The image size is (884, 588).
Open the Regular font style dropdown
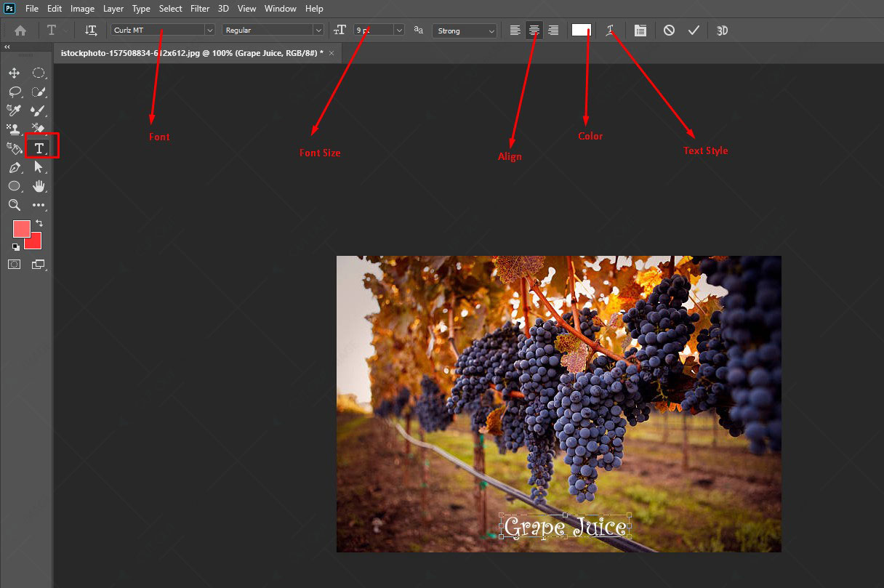point(273,31)
